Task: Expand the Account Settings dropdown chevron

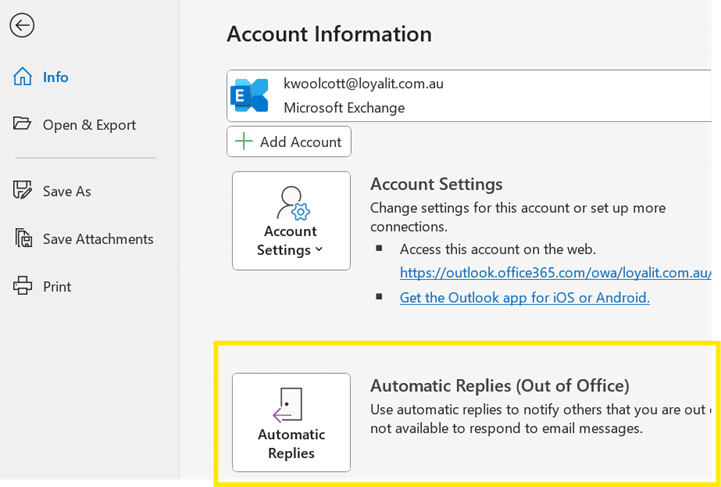Action: tap(319, 250)
